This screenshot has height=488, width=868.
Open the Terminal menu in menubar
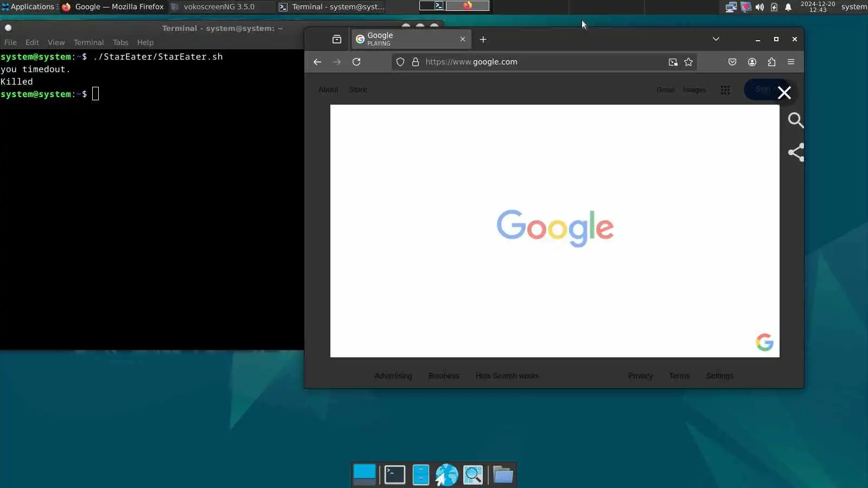(88, 42)
